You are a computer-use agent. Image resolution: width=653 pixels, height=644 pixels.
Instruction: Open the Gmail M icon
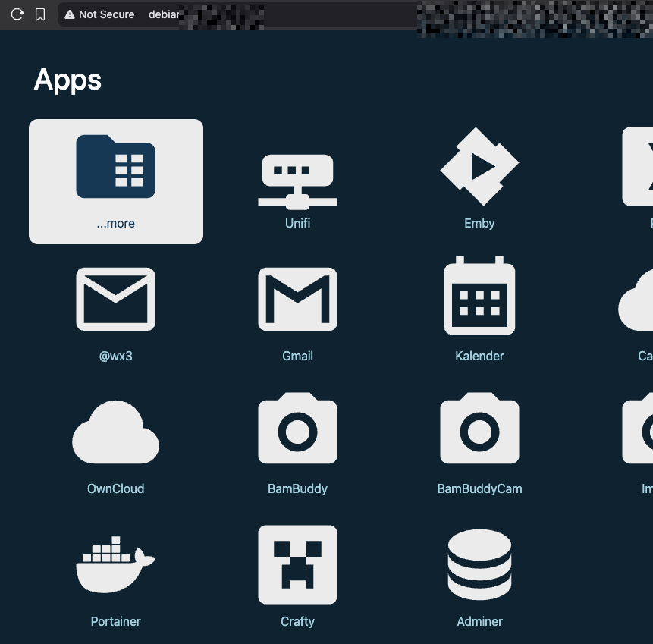click(x=297, y=299)
